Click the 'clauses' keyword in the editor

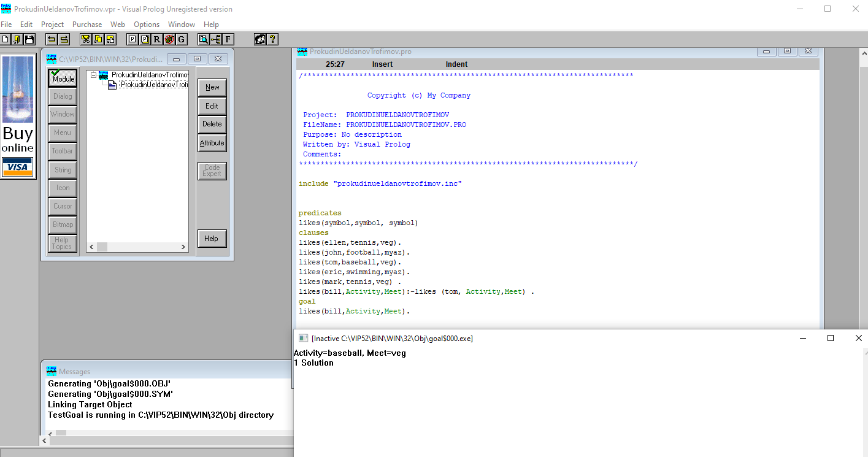313,233
